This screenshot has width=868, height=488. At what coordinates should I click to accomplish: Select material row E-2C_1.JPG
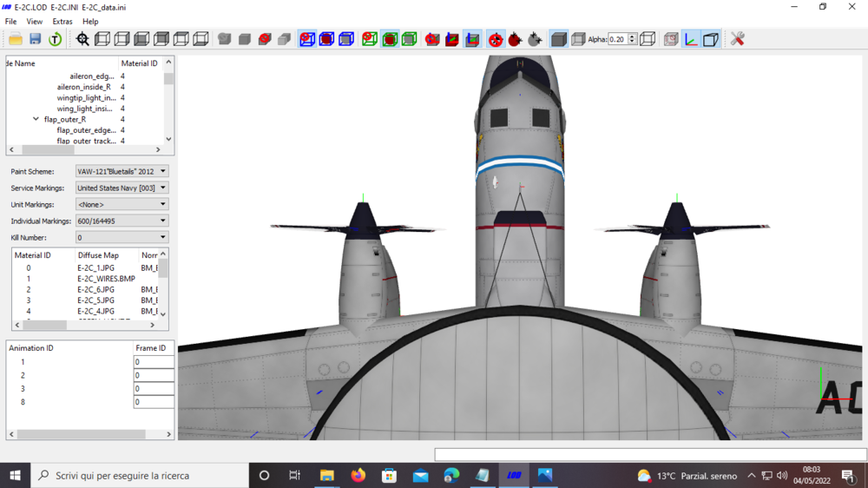click(95, 267)
